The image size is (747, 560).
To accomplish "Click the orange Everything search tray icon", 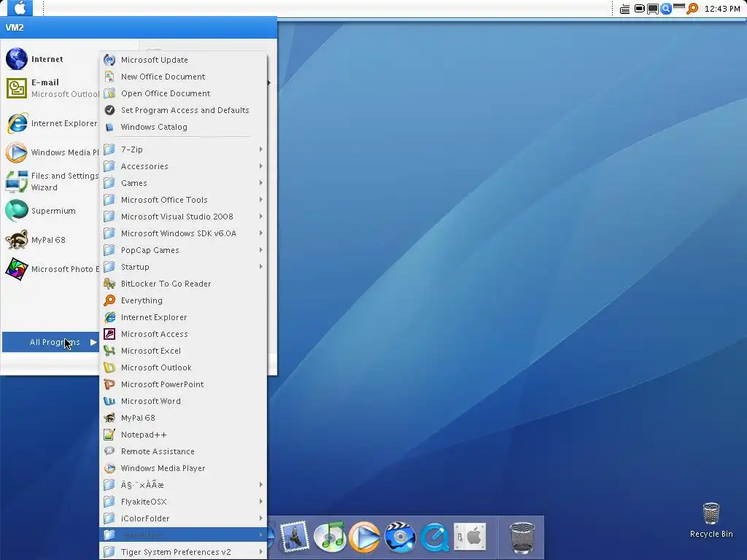I will (692, 9).
